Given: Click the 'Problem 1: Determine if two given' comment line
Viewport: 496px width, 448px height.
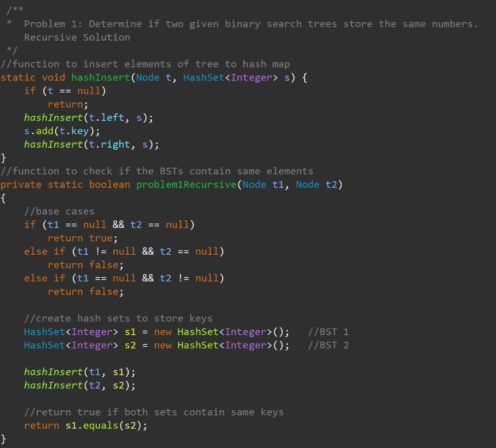Looking at the screenshot, I should 251,24.
